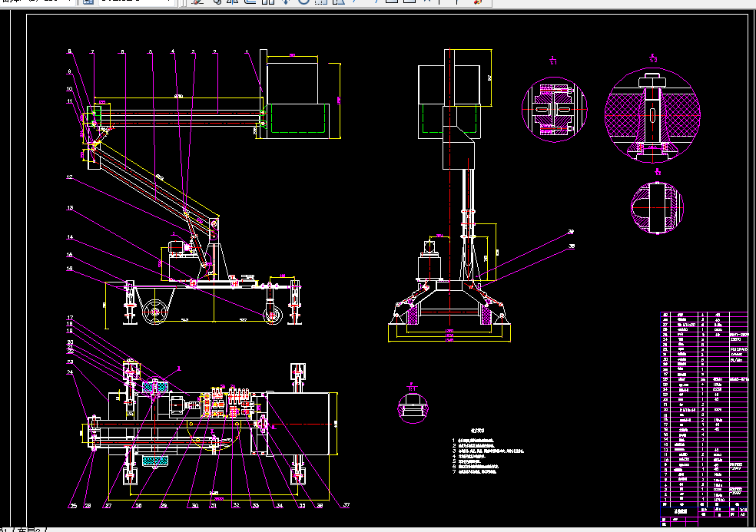Select part balloon number 14
756x532 pixels.
point(70,236)
